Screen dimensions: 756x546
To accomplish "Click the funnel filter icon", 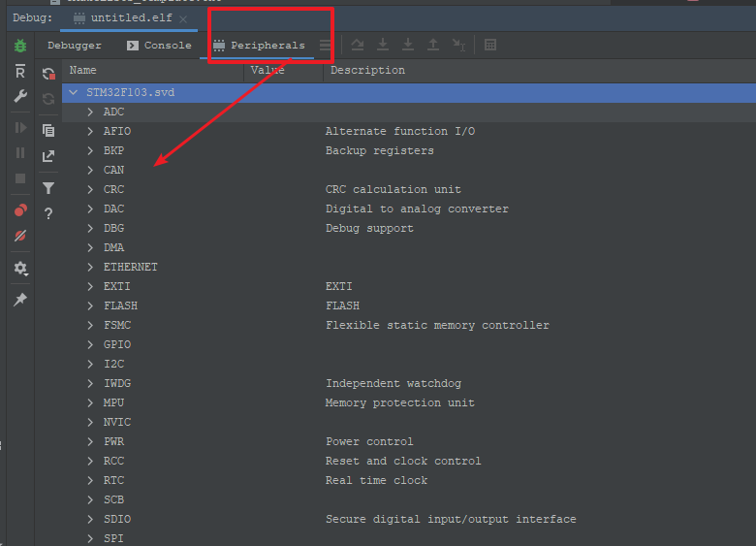I will (48, 187).
